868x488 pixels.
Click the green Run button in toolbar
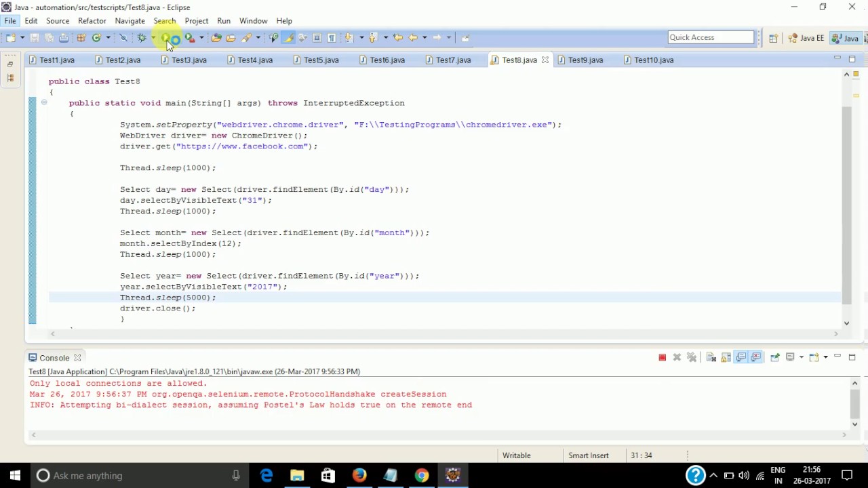pos(165,38)
